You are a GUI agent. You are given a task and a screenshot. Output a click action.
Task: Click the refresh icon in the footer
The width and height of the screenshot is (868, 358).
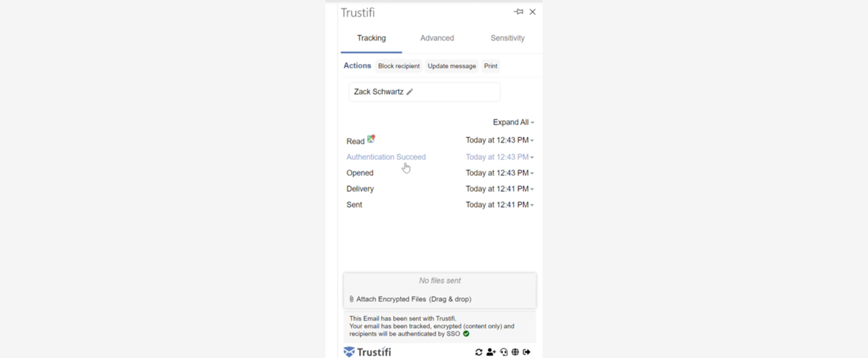(x=479, y=352)
